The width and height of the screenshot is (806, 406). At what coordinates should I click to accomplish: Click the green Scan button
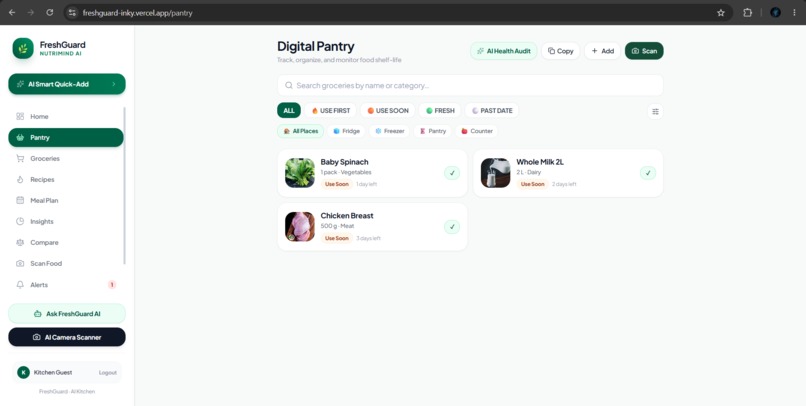(644, 51)
